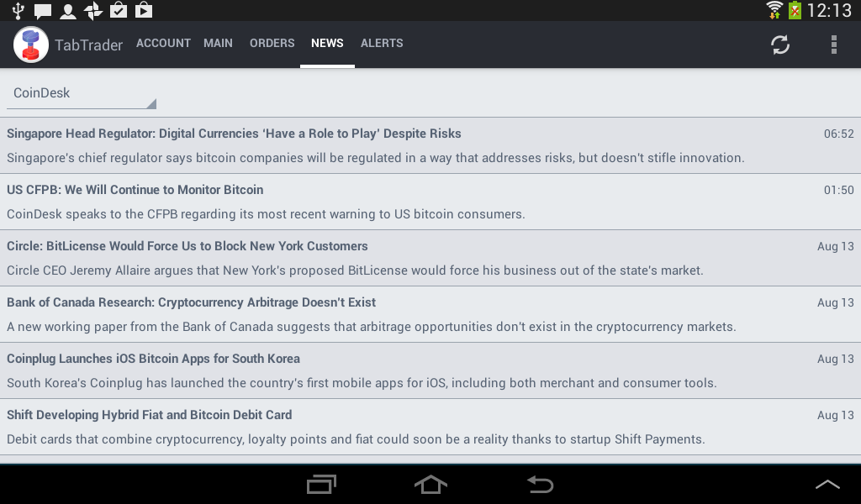Select the NEWS tab
The image size is (861, 504).
pyautogui.click(x=327, y=43)
